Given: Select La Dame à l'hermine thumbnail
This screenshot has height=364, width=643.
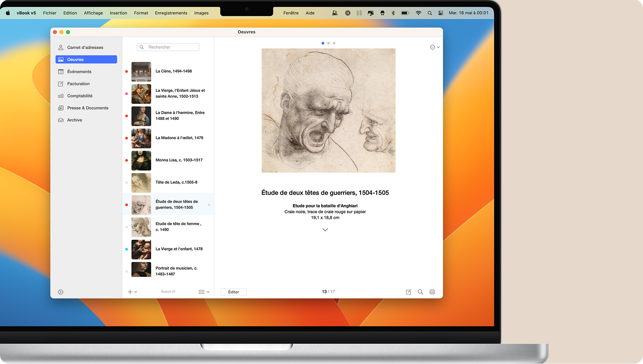Looking at the screenshot, I should coord(141,116).
